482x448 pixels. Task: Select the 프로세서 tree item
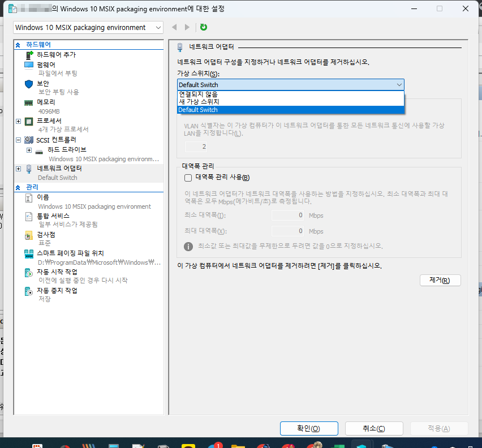(49, 121)
